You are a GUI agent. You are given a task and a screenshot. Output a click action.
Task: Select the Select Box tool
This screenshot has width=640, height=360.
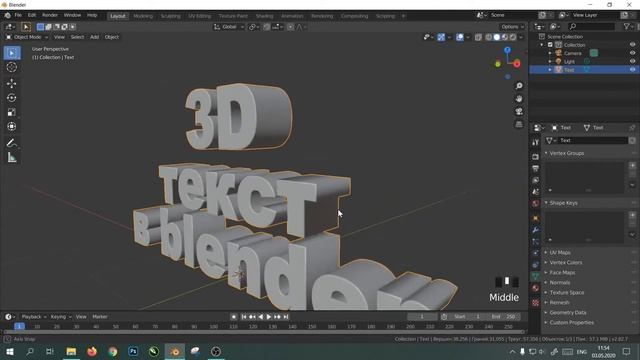(12, 53)
